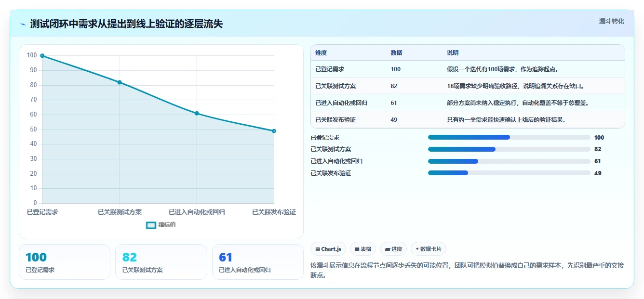Image resolution: width=644 pixels, height=299 pixels.
Task: Click the value 82 beside progress bar
Action: (x=598, y=150)
